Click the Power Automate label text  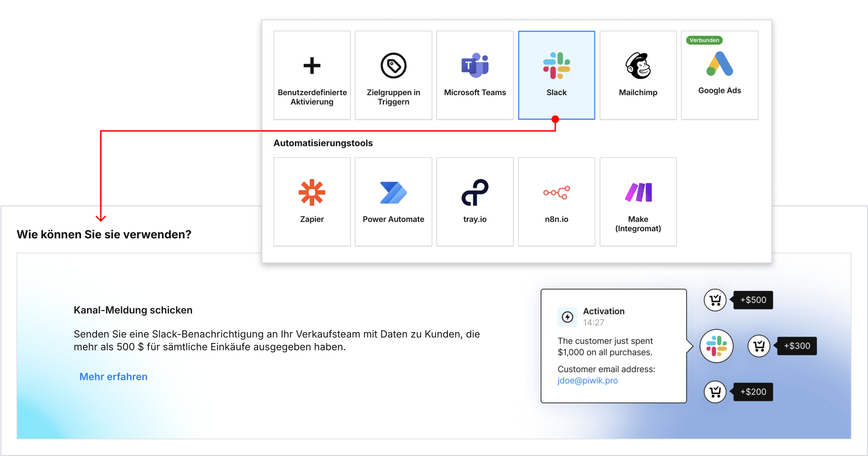pos(393,219)
